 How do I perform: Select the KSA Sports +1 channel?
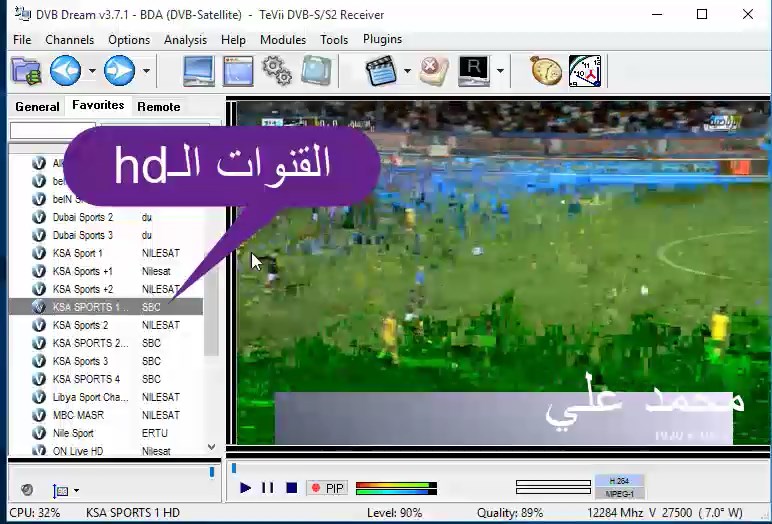(106, 271)
